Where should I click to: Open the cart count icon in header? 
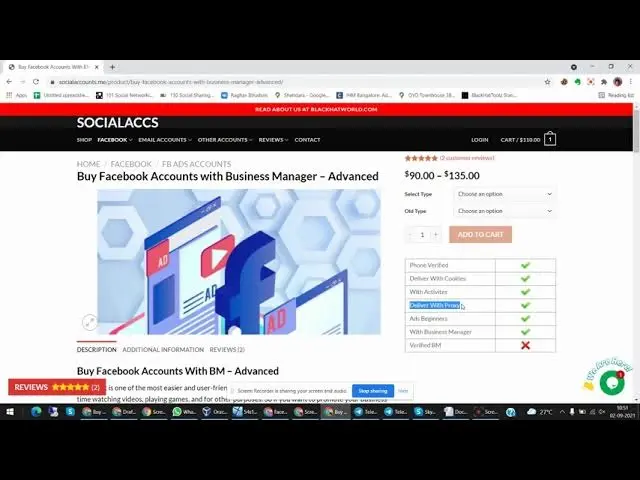(x=550, y=140)
